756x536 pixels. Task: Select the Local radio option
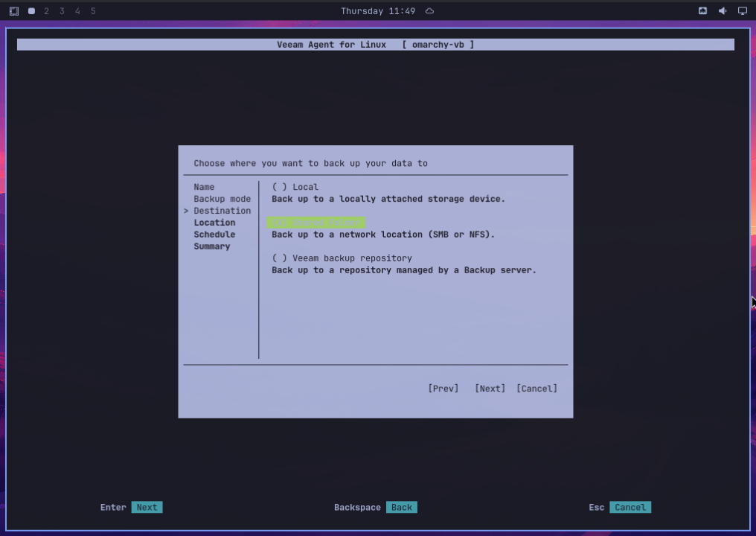click(295, 187)
